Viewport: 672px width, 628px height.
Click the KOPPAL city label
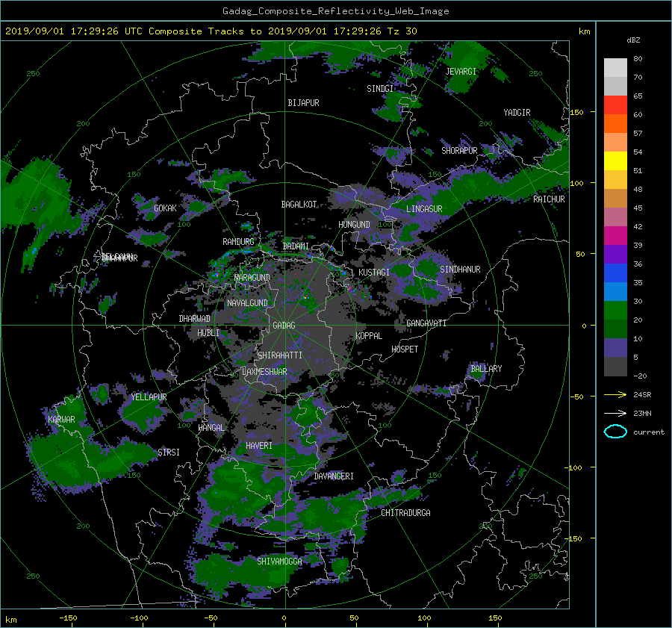click(x=369, y=336)
